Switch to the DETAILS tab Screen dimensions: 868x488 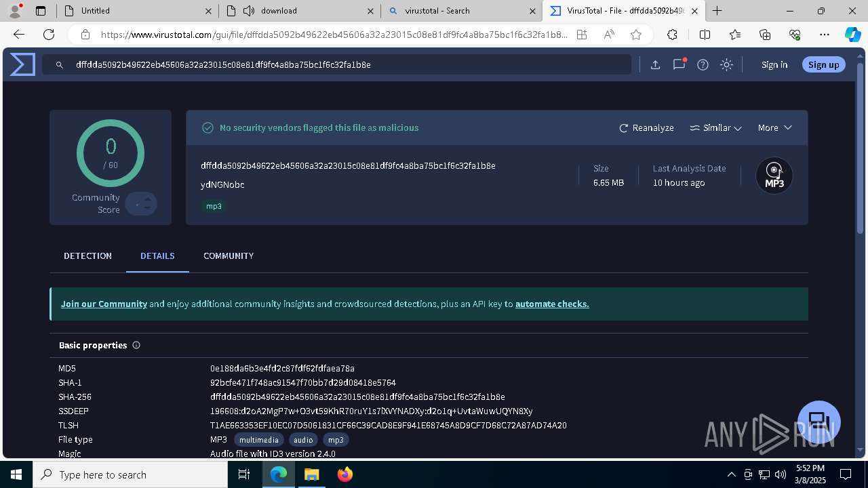point(157,256)
